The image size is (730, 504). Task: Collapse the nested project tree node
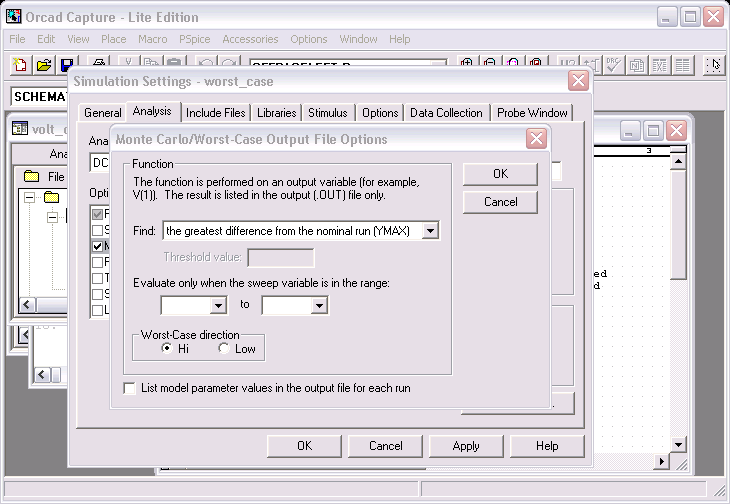53,217
